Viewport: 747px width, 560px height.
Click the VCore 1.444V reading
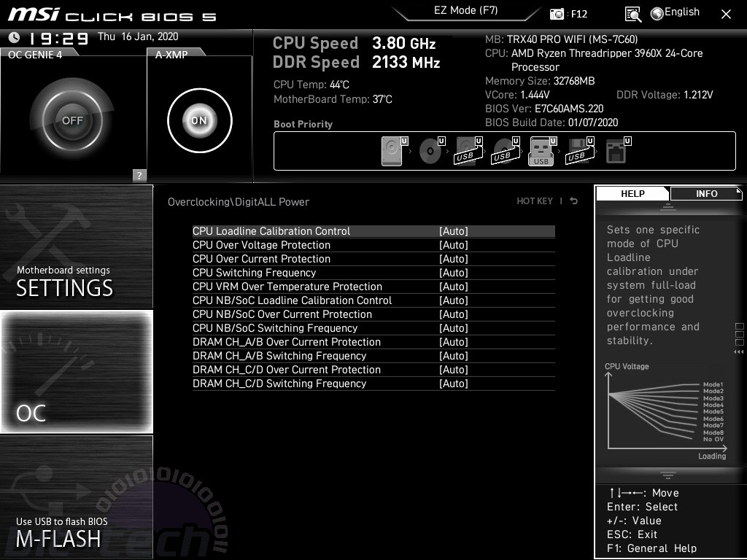517,95
